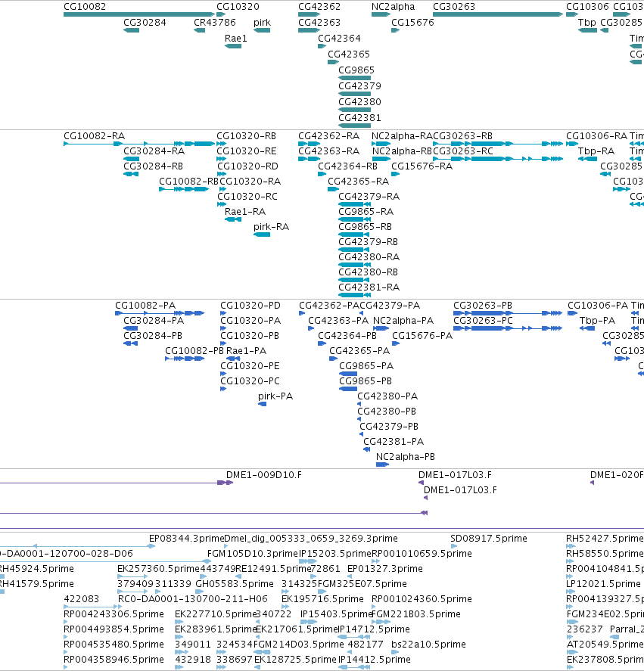The height and width of the screenshot is (671, 644).
Task: Click transcript CG42364-RB label
Action: pos(347,166)
